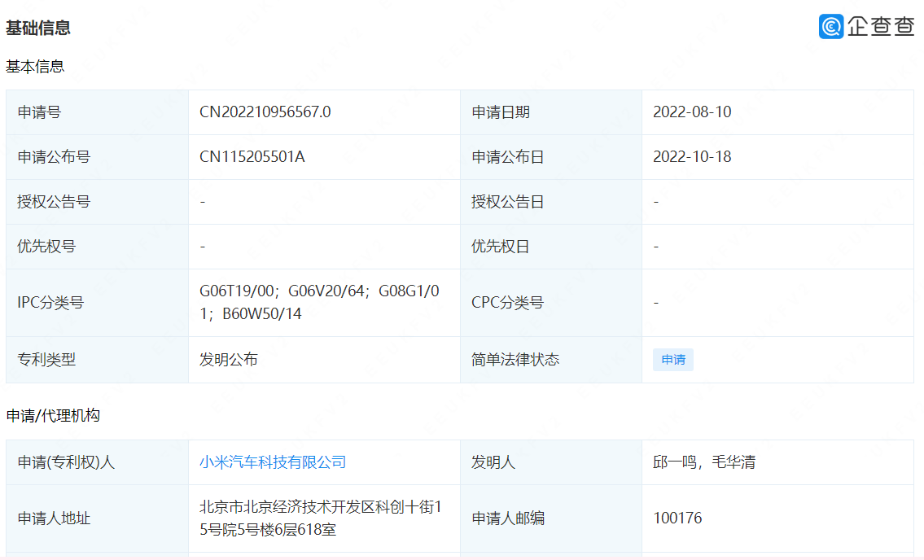Click the 基础信息 section heading
The width and height of the screenshot is (924, 560).
click(x=38, y=28)
